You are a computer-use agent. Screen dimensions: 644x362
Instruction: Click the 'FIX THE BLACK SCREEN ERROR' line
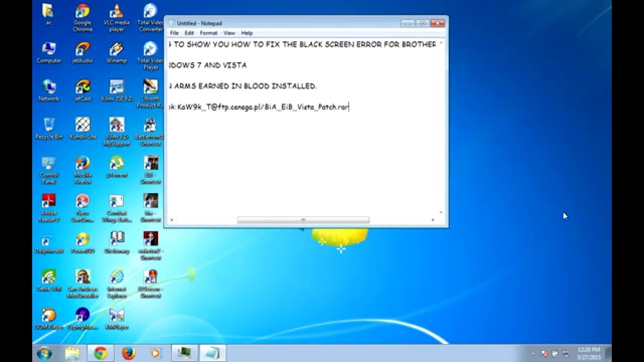click(x=302, y=44)
